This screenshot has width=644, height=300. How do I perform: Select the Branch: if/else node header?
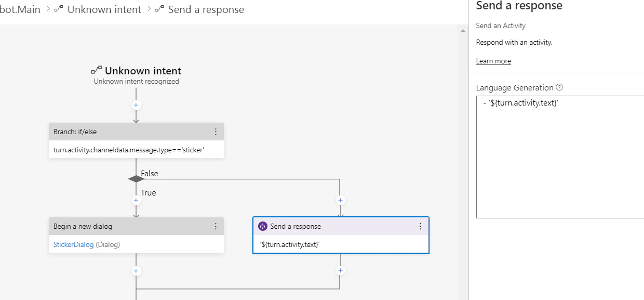point(136,132)
